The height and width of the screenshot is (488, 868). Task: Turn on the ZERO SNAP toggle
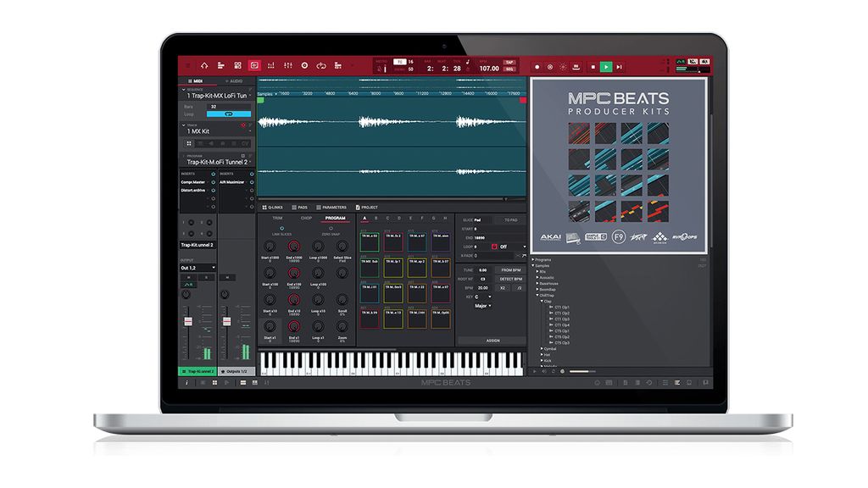(x=331, y=228)
